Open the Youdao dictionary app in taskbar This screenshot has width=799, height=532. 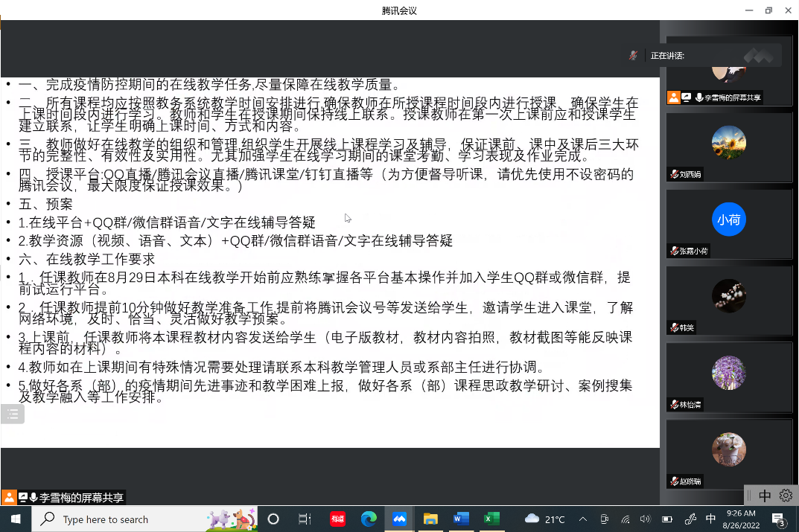coord(338,519)
